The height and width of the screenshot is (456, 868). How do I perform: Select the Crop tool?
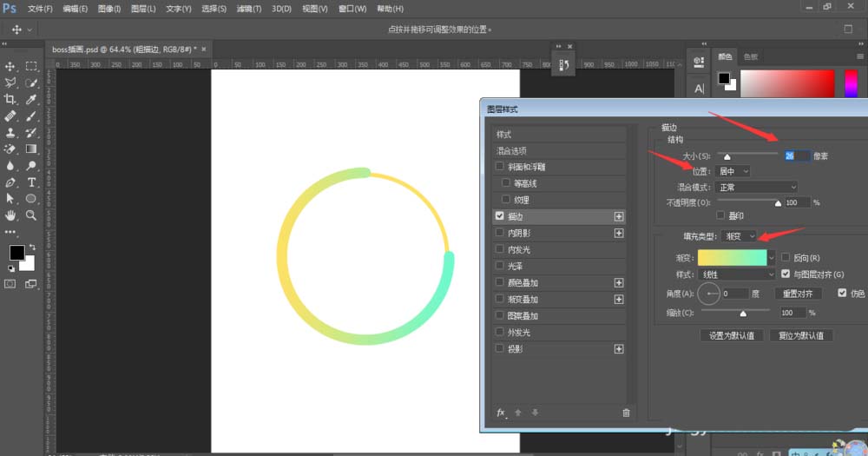(10, 99)
